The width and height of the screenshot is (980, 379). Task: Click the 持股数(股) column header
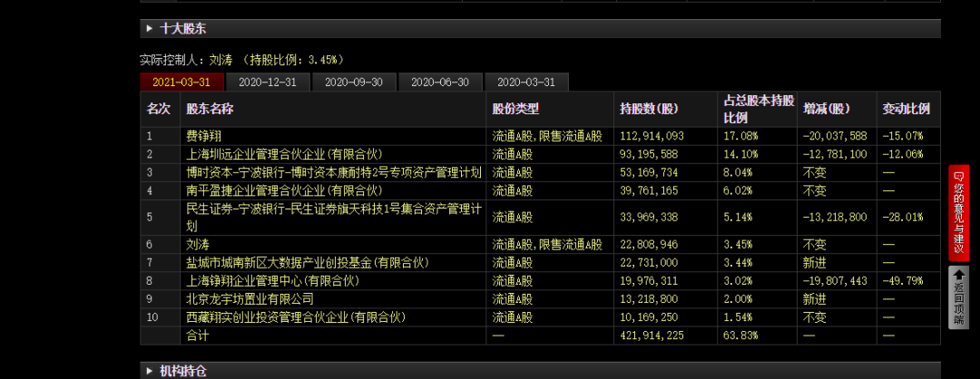pos(649,110)
